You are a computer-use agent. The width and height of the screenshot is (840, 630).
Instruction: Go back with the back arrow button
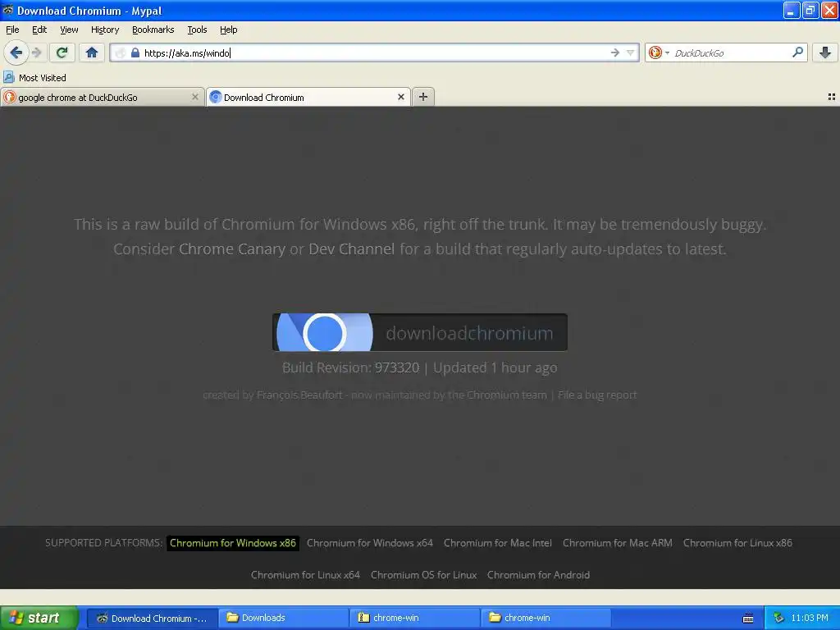[x=16, y=52]
